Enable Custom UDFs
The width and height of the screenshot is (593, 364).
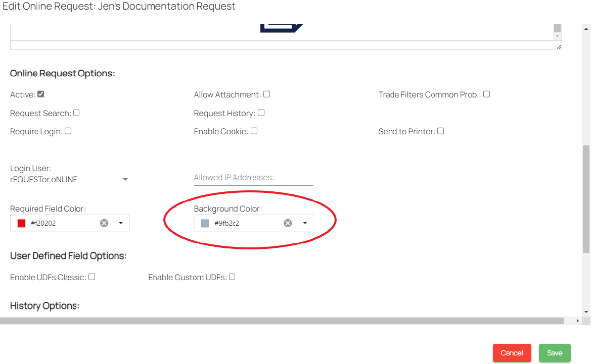232,276
